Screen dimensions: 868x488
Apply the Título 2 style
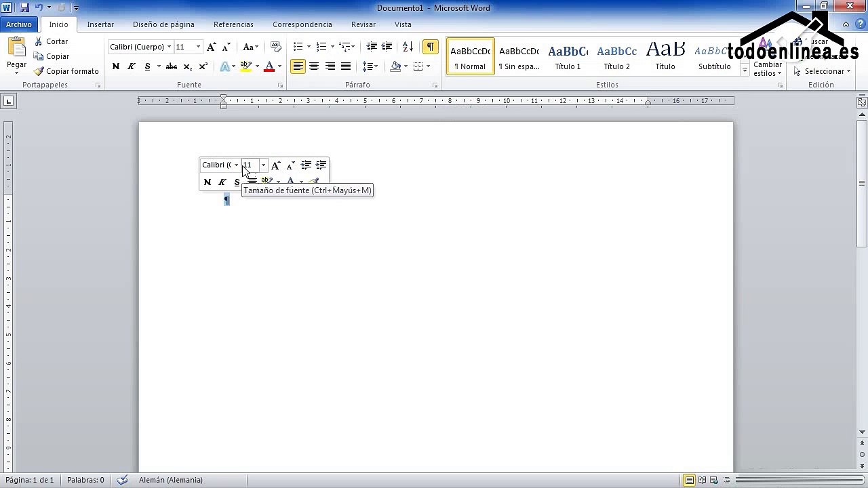[616, 56]
